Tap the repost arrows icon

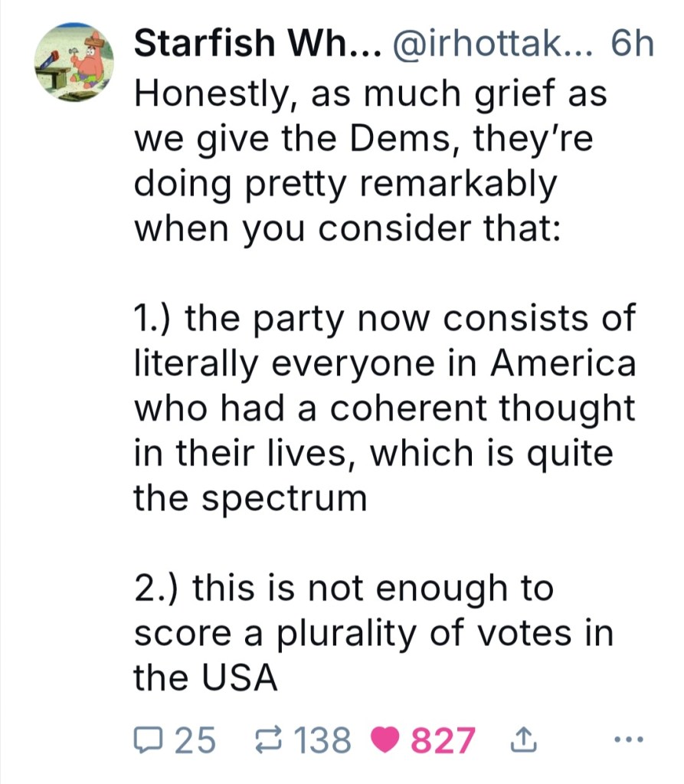point(269,740)
